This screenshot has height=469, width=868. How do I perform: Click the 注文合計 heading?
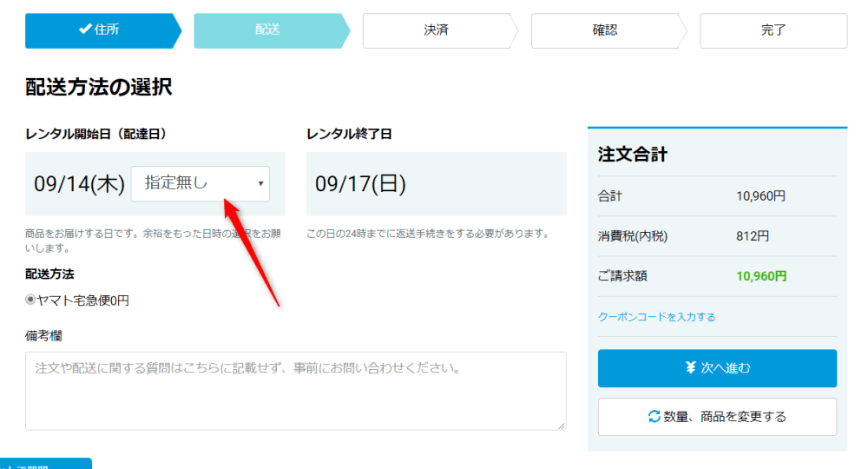tap(632, 154)
